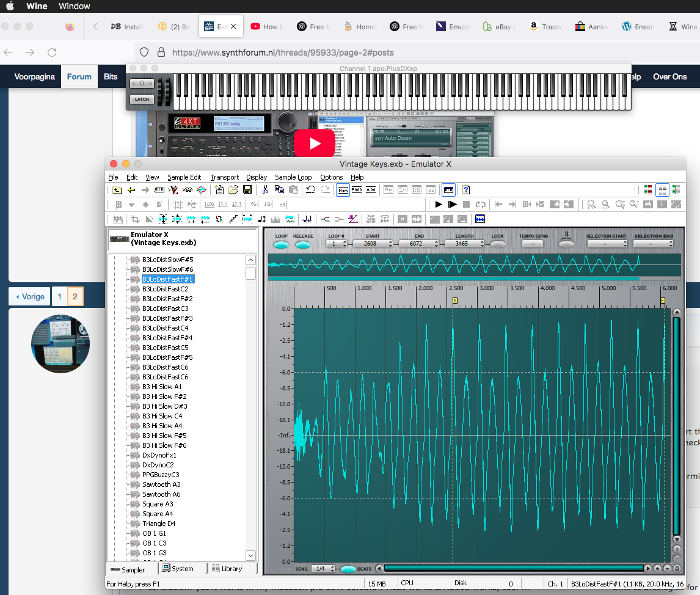700x595 pixels.
Task: Click the staircase bit-reduction tool icon
Action: [233, 219]
